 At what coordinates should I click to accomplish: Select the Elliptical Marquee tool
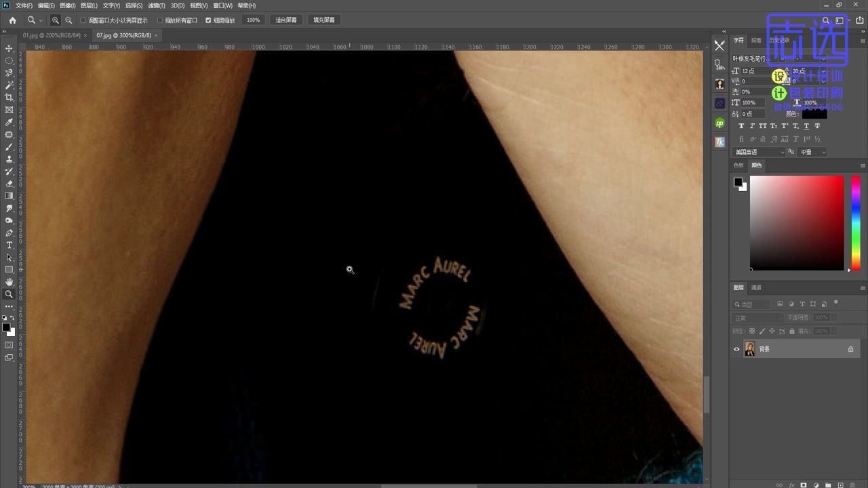[x=9, y=61]
